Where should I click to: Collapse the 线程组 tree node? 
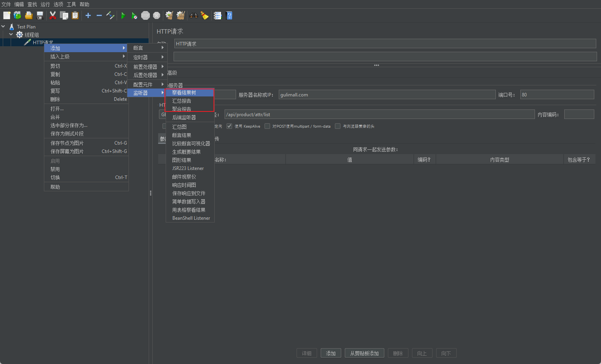11,34
